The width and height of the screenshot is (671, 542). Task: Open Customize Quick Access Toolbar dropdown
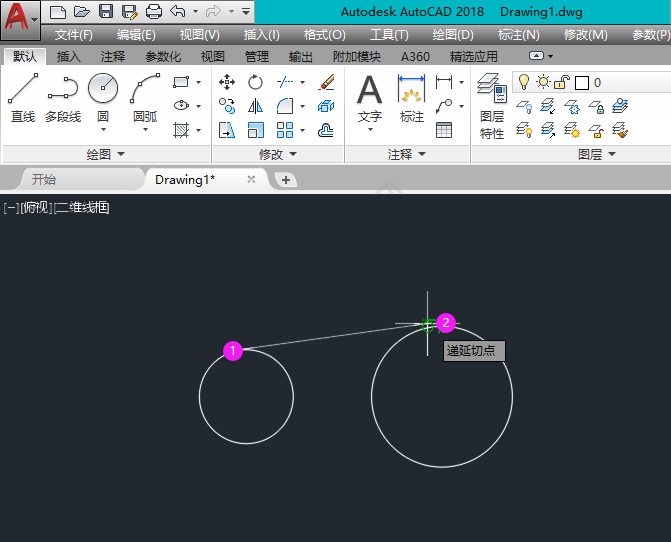tap(246, 12)
